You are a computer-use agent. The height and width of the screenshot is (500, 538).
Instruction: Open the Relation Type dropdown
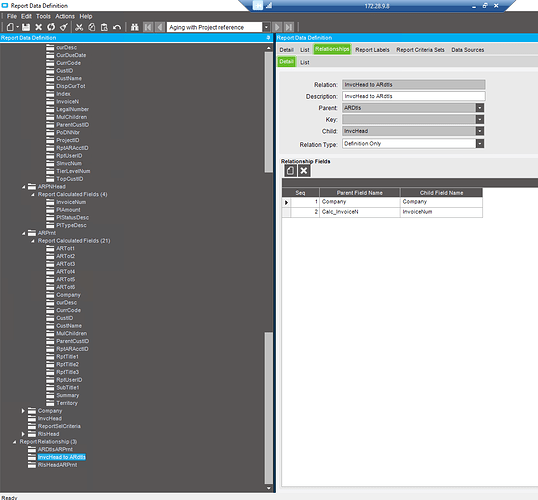click(x=480, y=144)
